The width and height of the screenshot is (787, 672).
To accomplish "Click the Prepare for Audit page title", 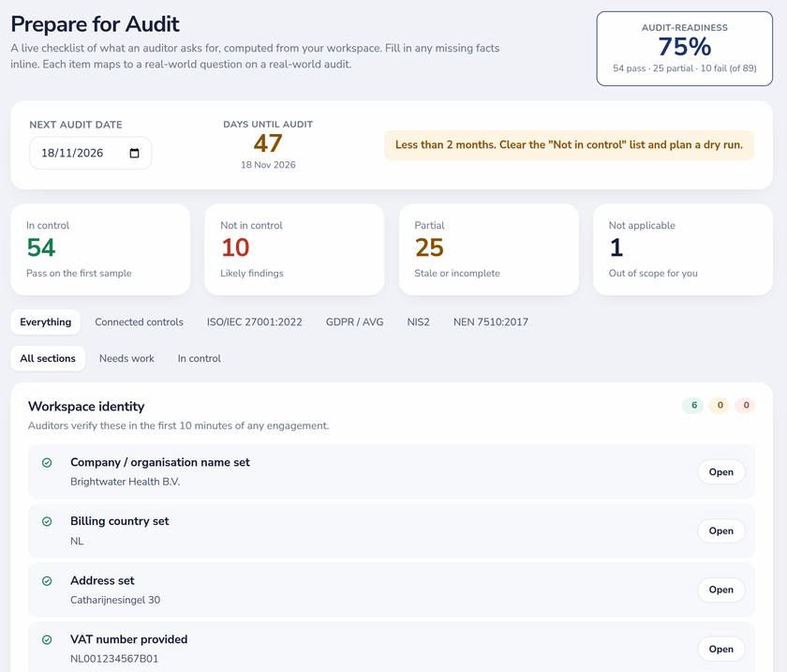I will tap(95, 24).
